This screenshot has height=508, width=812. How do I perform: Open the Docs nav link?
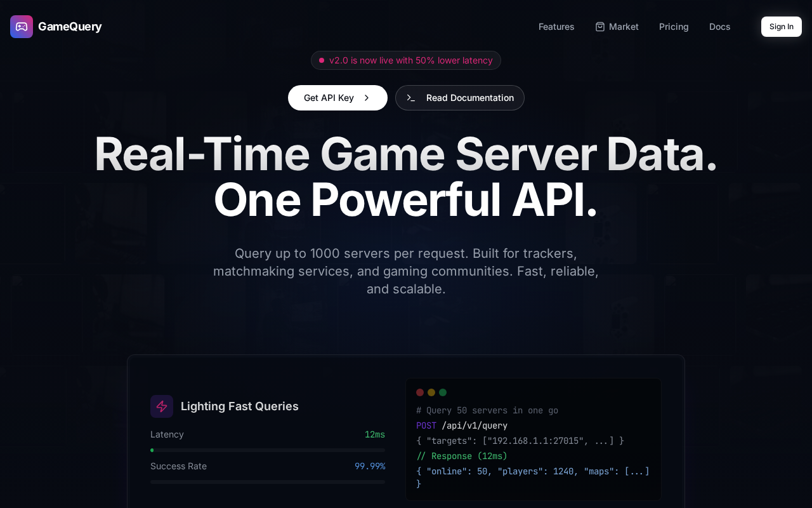point(720,27)
